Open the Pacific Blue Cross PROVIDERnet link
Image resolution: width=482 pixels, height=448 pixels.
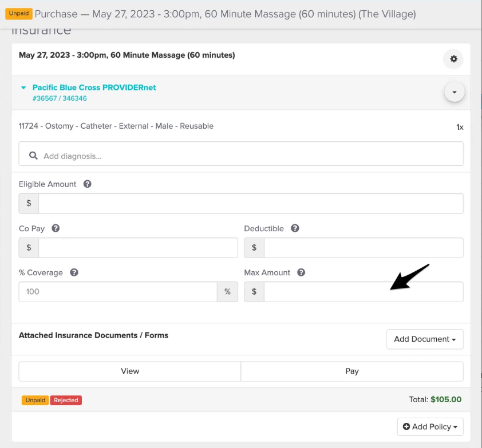pyautogui.click(x=94, y=88)
